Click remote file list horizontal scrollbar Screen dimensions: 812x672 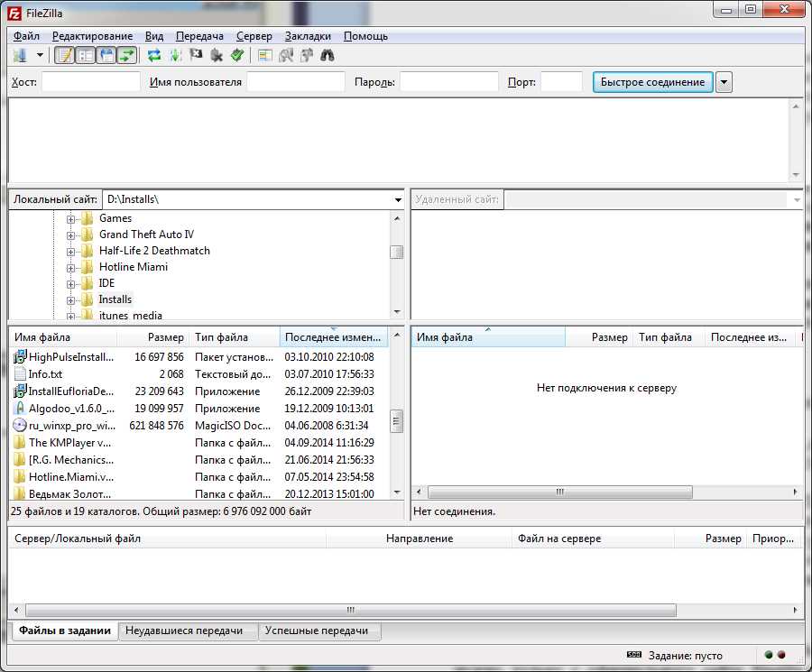click(559, 492)
